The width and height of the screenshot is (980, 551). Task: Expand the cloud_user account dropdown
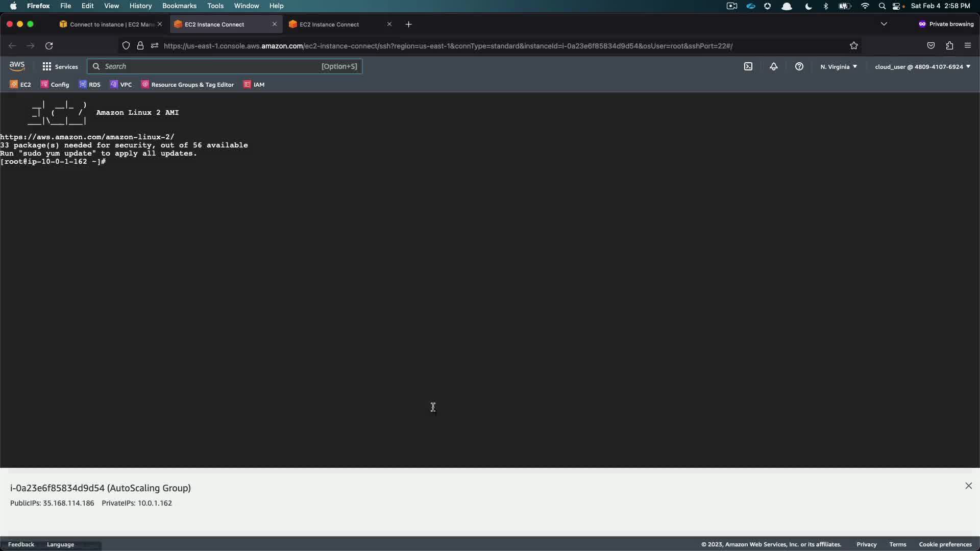click(922, 67)
